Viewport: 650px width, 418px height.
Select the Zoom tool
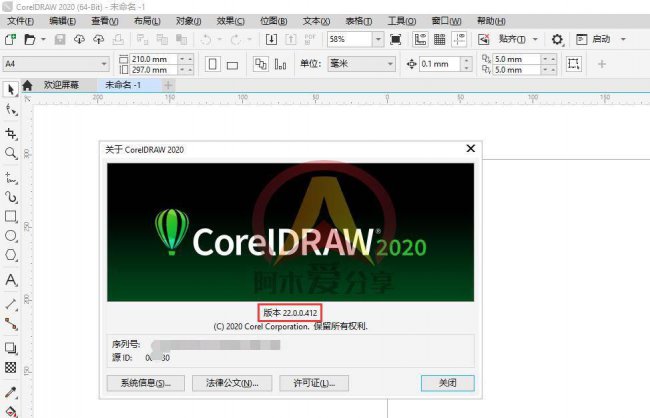11,153
